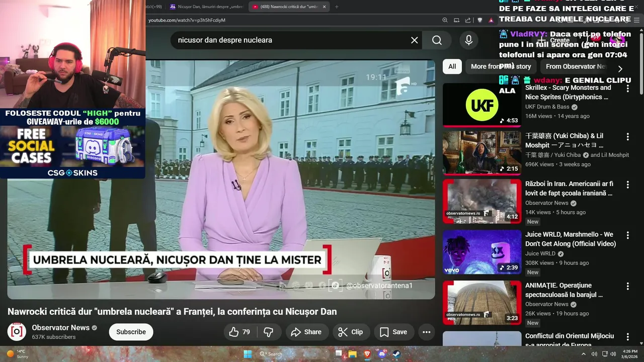Open UKF Drum & Bass channel
This screenshot has height=362, width=644.
[x=547, y=107]
